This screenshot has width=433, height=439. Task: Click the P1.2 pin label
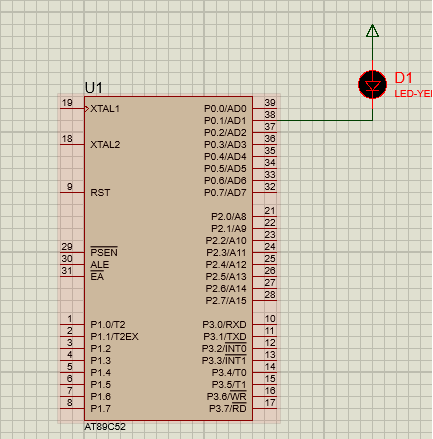tap(100, 349)
